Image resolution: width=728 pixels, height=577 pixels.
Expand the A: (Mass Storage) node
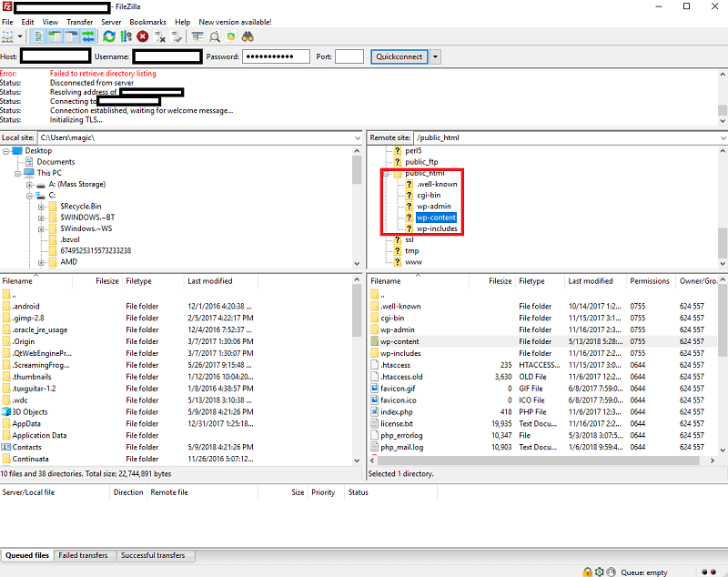pyautogui.click(x=29, y=184)
